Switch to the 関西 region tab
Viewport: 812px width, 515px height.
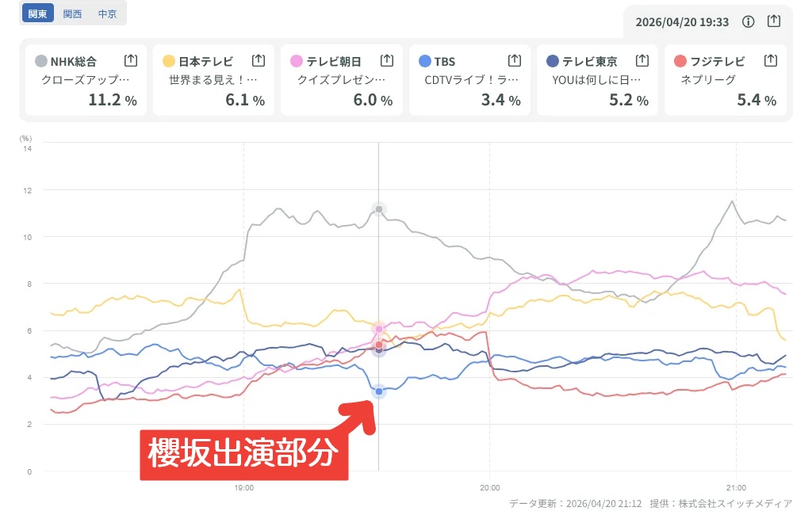[x=72, y=13]
